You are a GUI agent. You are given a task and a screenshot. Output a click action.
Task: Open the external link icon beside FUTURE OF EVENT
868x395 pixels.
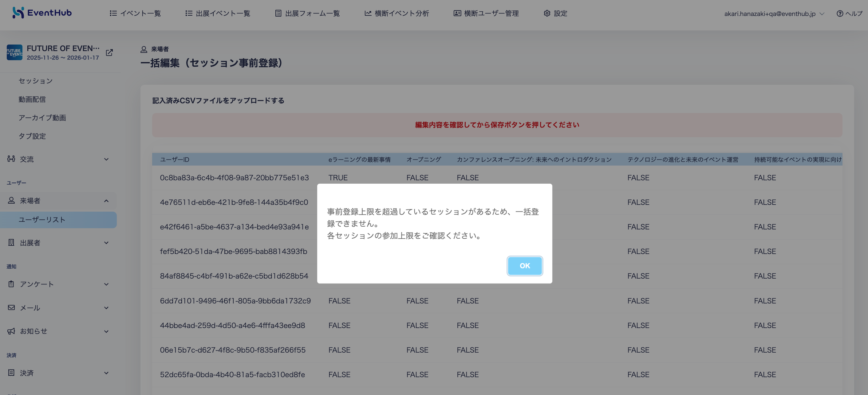click(x=109, y=53)
